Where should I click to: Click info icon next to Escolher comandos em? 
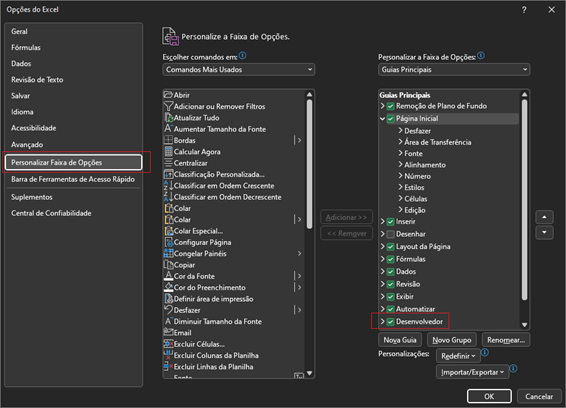point(243,56)
